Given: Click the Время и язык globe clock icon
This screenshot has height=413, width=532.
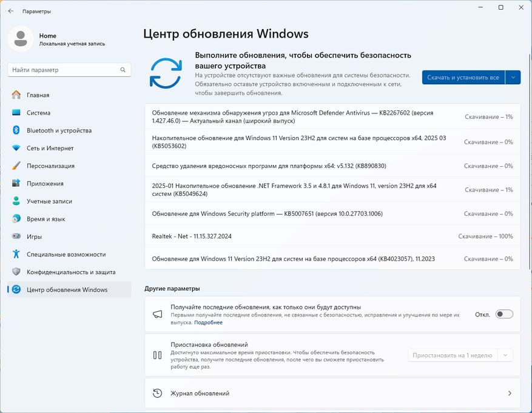Looking at the screenshot, I should pos(16,219).
